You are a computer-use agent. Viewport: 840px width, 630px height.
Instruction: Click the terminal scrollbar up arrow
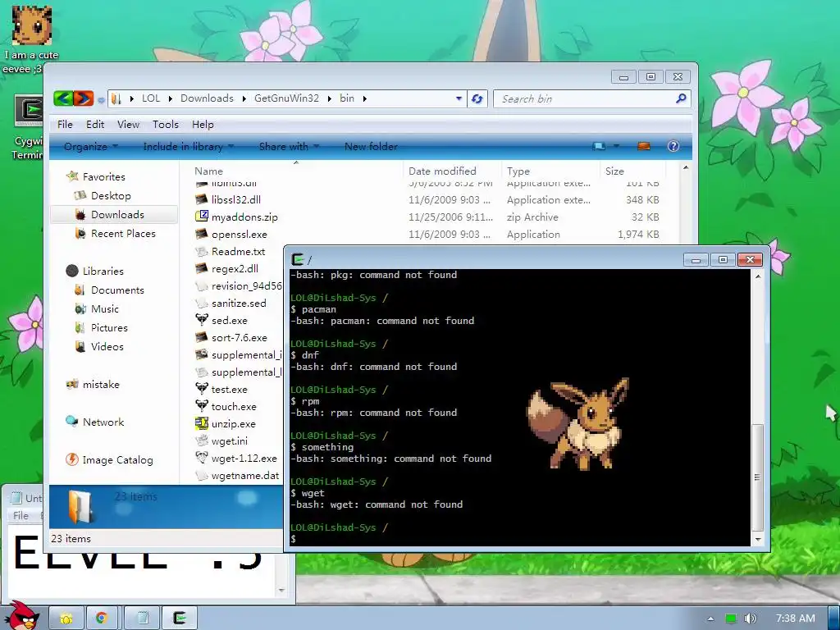click(x=757, y=276)
